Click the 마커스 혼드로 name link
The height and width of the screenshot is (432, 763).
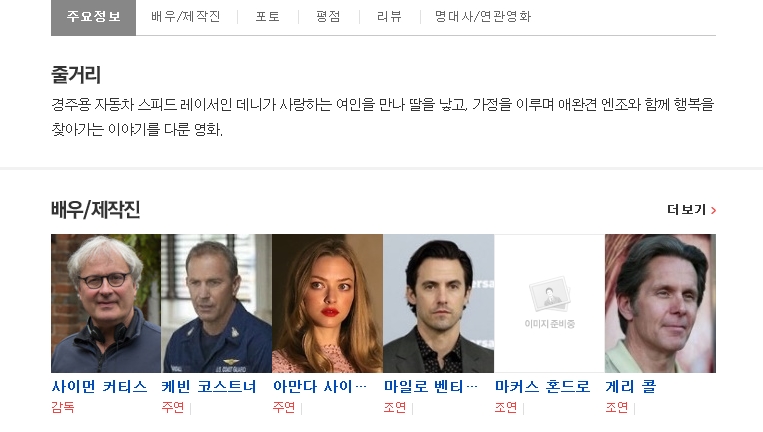point(543,387)
